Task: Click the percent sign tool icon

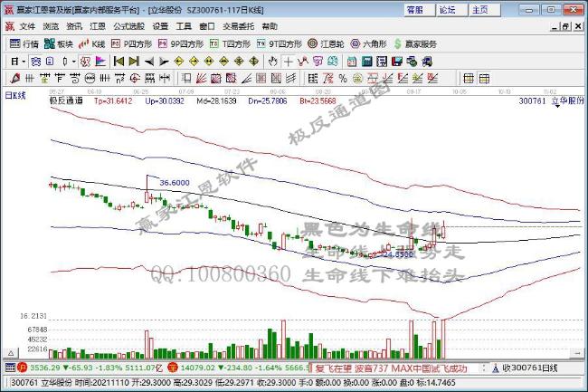Action: [x=343, y=79]
